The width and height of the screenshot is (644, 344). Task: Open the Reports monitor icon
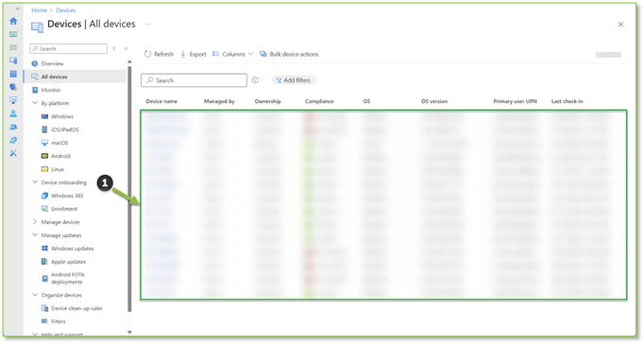13,100
